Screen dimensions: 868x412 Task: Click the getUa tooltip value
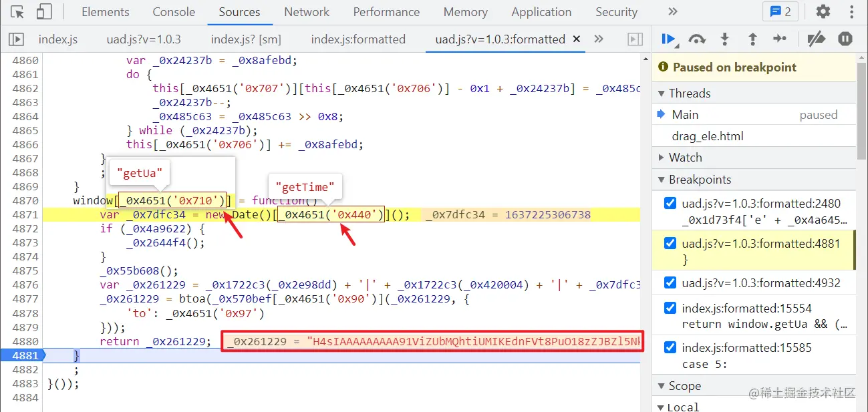pos(140,173)
